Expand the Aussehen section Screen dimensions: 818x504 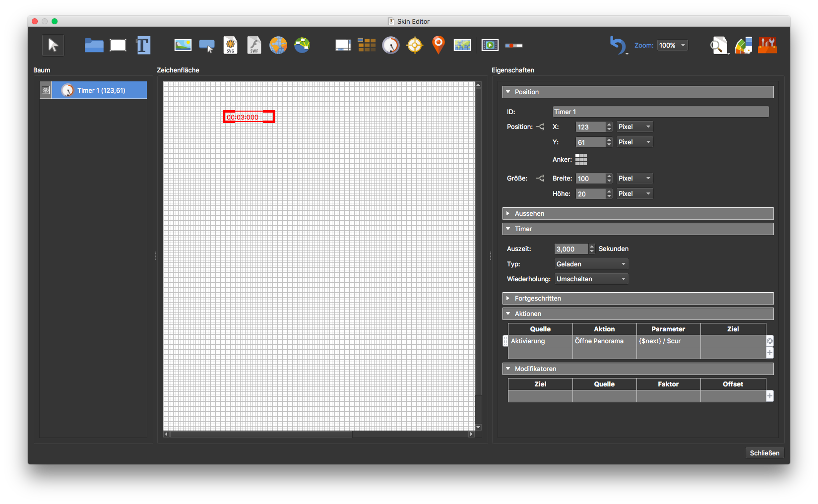click(638, 213)
